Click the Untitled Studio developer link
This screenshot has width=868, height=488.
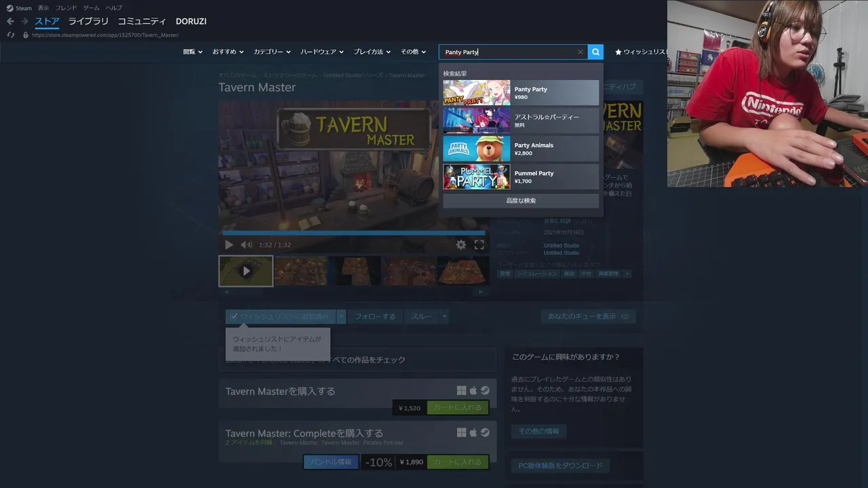(561, 245)
